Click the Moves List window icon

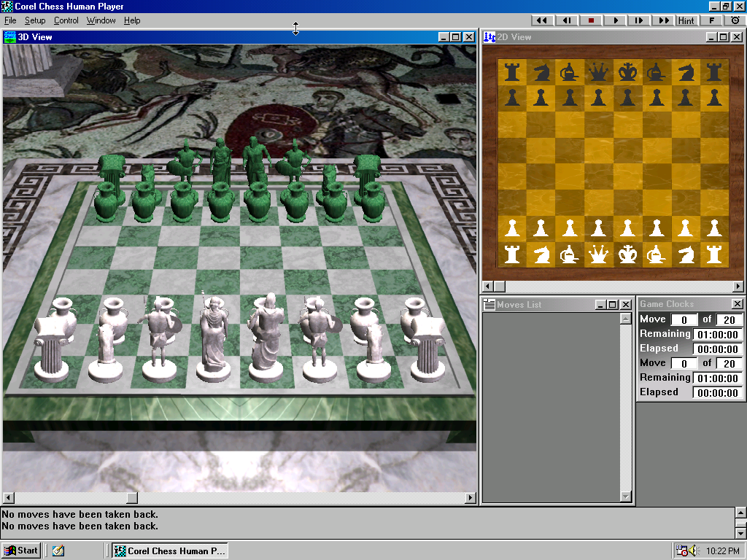[489, 305]
